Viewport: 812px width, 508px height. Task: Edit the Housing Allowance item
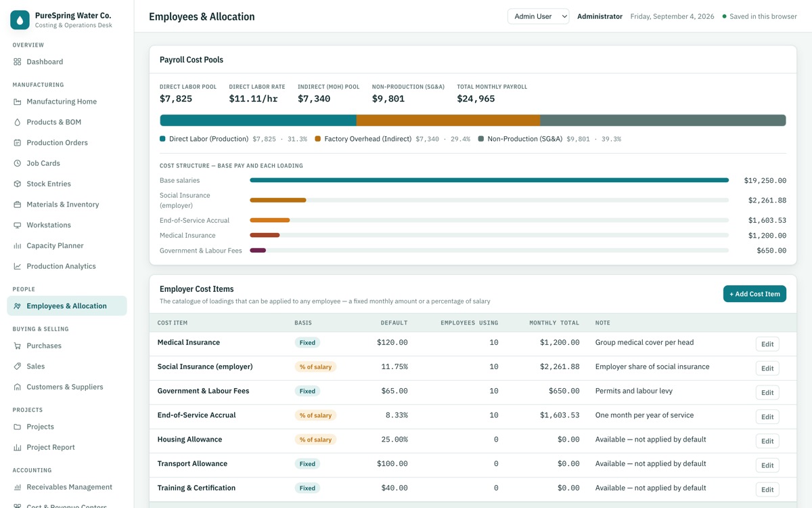pos(767,441)
